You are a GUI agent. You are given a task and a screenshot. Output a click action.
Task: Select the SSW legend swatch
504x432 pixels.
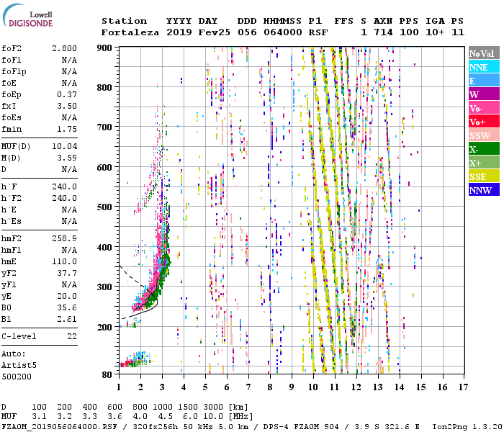click(x=484, y=135)
